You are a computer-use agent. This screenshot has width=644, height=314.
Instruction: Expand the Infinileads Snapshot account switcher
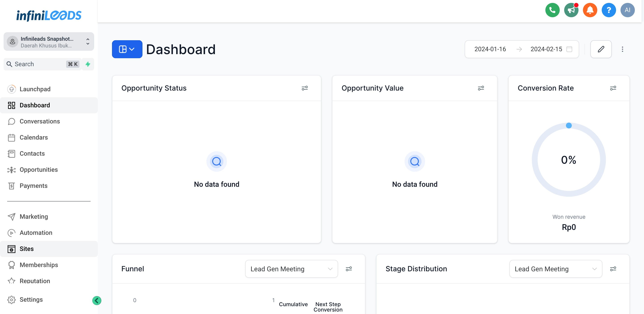pos(49,42)
